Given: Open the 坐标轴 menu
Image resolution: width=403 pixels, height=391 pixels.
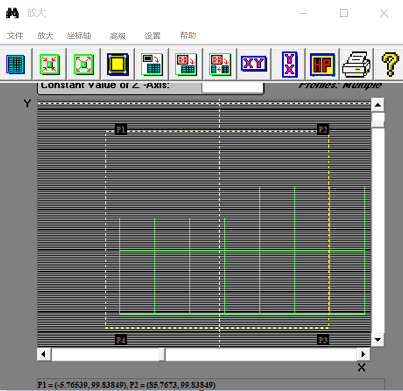Looking at the screenshot, I should coord(79,35).
